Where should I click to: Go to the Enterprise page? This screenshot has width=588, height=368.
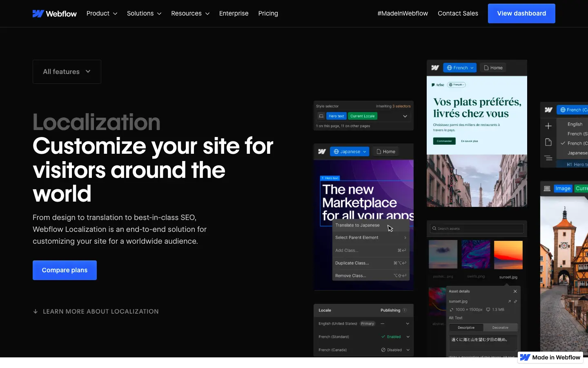tap(234, 13)
